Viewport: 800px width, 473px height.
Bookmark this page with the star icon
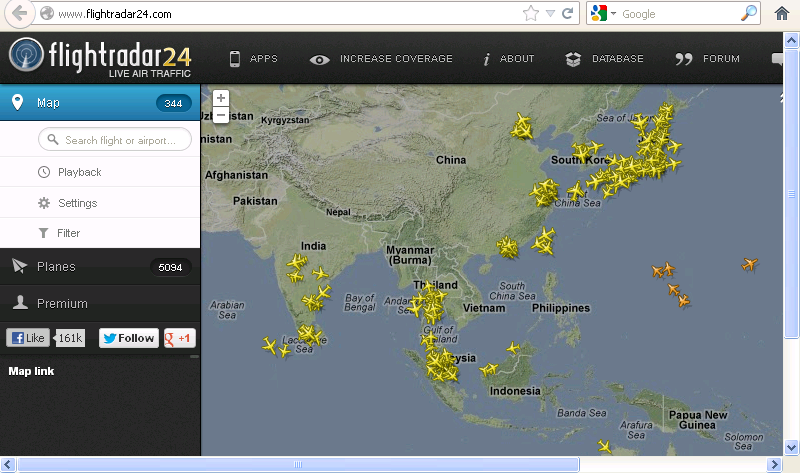(531, 14)
